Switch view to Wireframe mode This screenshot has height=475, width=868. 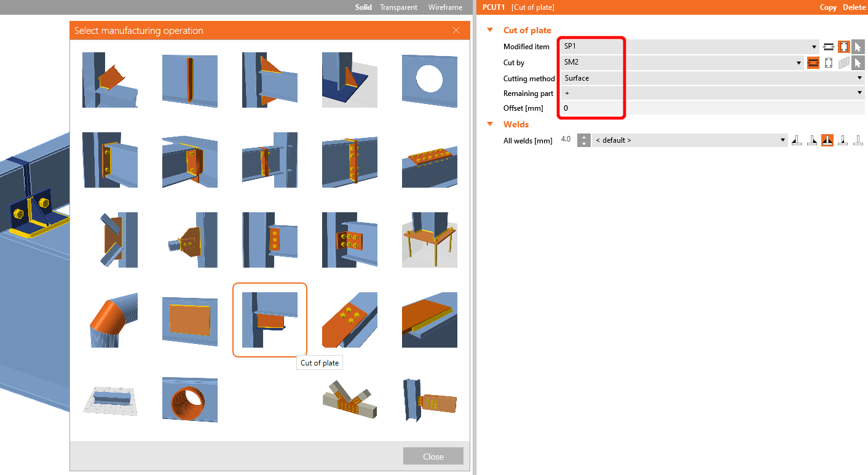tap(446, 7)
